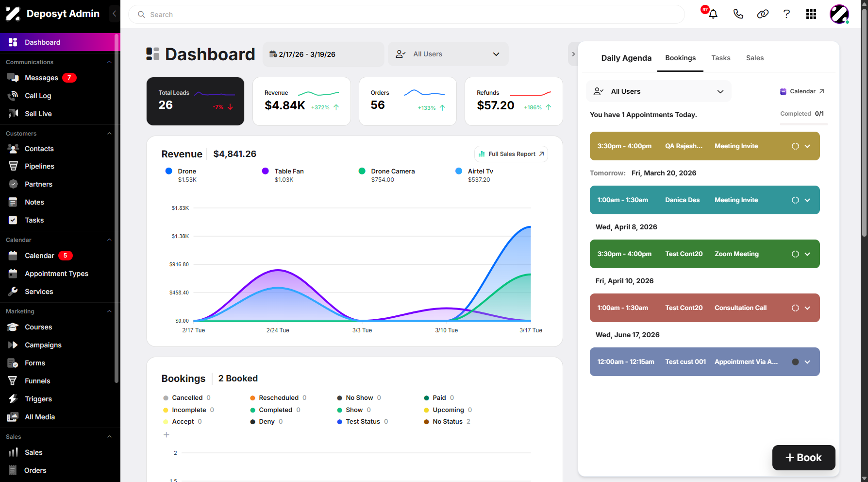Switch to the Tasks tab in agenda

720,58
